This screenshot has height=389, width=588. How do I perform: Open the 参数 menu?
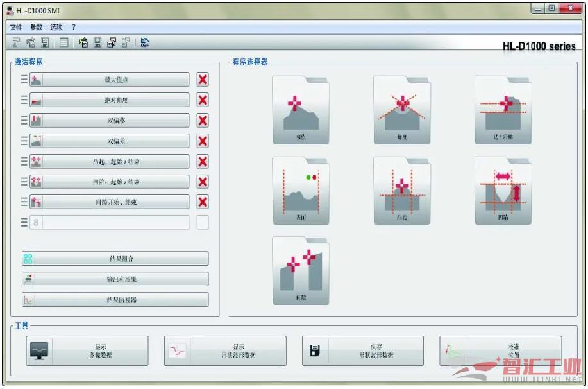(x=37, y=27)
